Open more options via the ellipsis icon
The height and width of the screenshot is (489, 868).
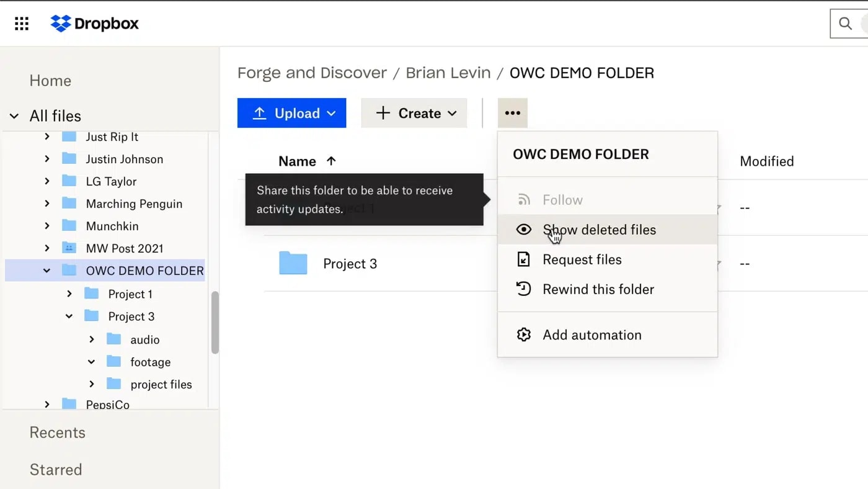pyautogui.click(x=512, y=113)
